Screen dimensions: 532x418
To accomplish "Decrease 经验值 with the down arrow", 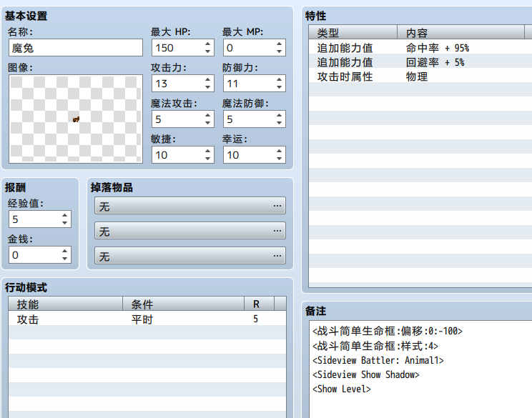I will (x=64, y=223).
